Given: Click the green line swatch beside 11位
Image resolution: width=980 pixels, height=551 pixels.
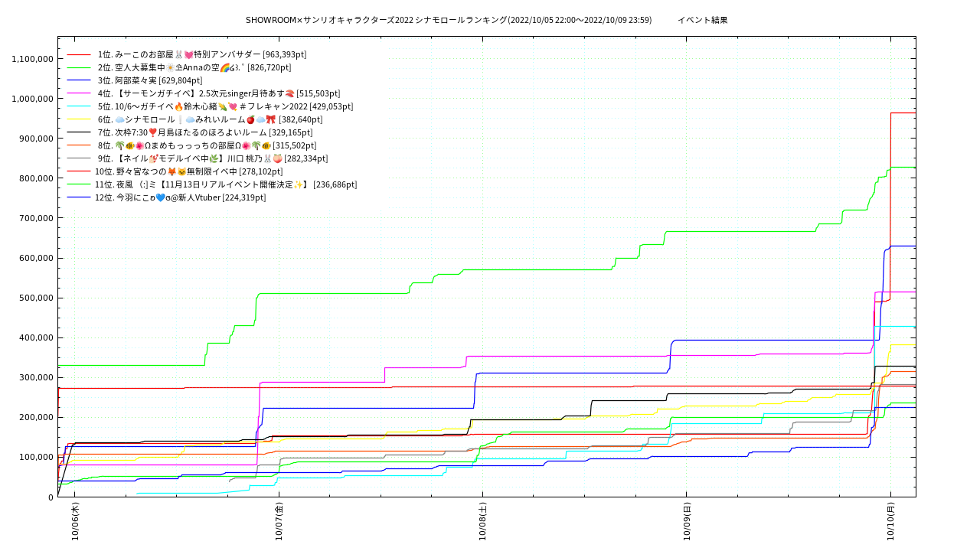Looking at the screenshot, I should tap(79, 185).
